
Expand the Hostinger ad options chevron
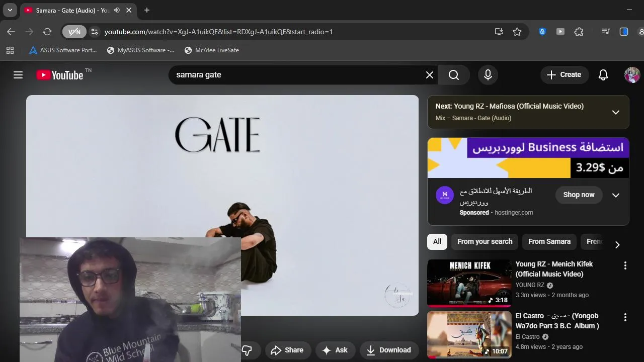click(616, 195)
